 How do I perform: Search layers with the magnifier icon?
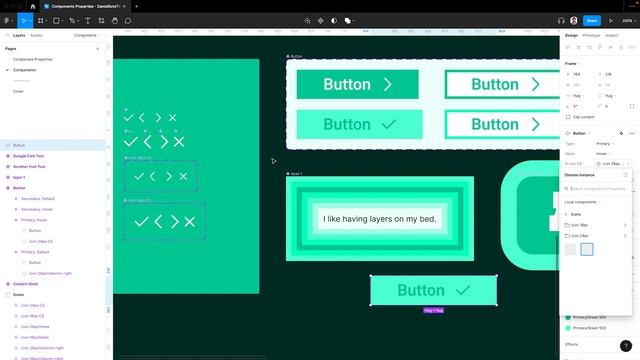[7, 36]
